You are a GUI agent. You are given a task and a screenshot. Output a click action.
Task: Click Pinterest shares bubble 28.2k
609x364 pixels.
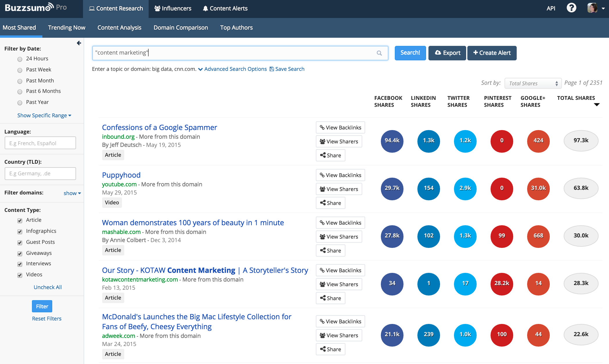[502, 284]
